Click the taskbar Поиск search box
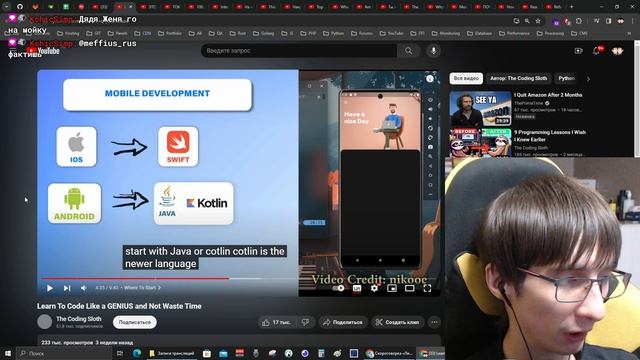 click(64, 353)
